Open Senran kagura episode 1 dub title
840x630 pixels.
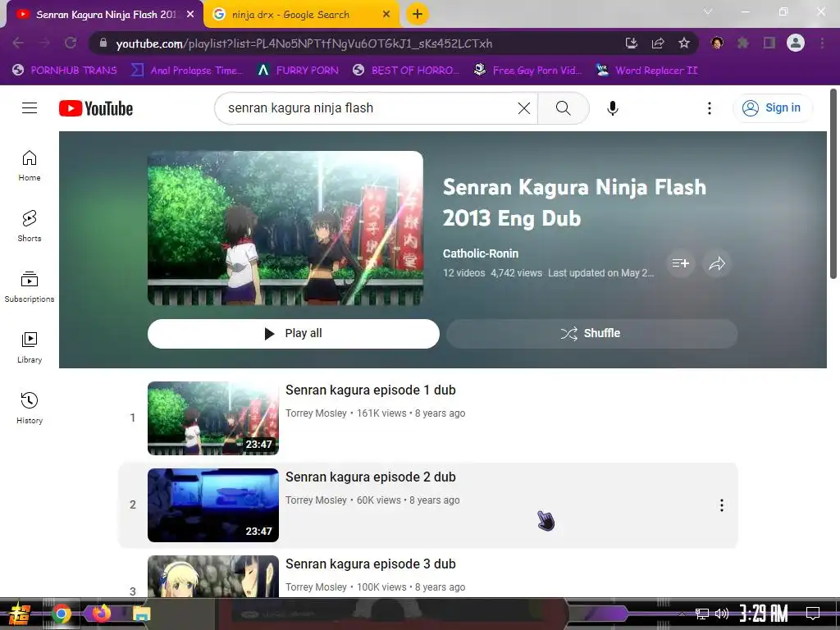tap(370, 390)
